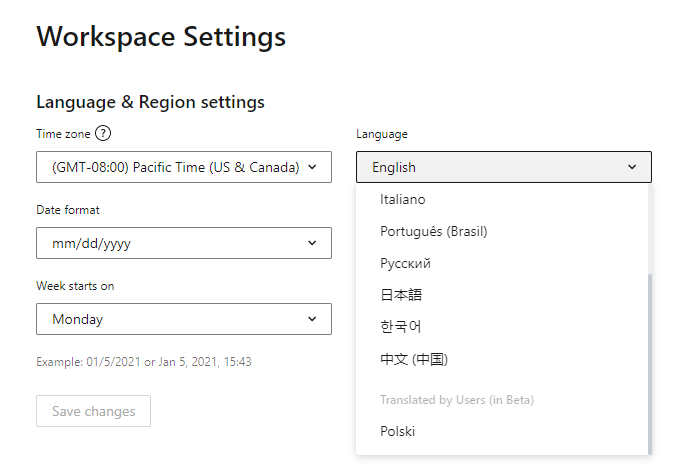Click the Time zone help question mark icon
Screen dimensions: 692x473
(103, 134)
